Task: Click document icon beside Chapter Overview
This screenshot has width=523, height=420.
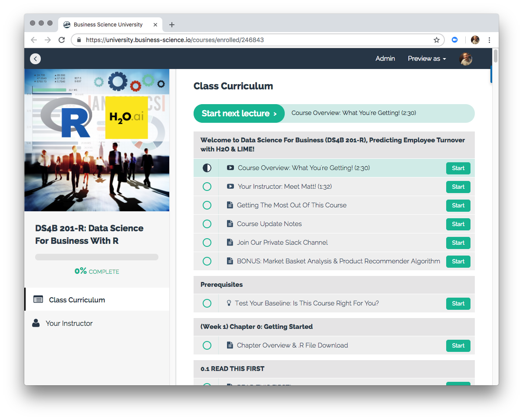Action: tap(230, 345)
